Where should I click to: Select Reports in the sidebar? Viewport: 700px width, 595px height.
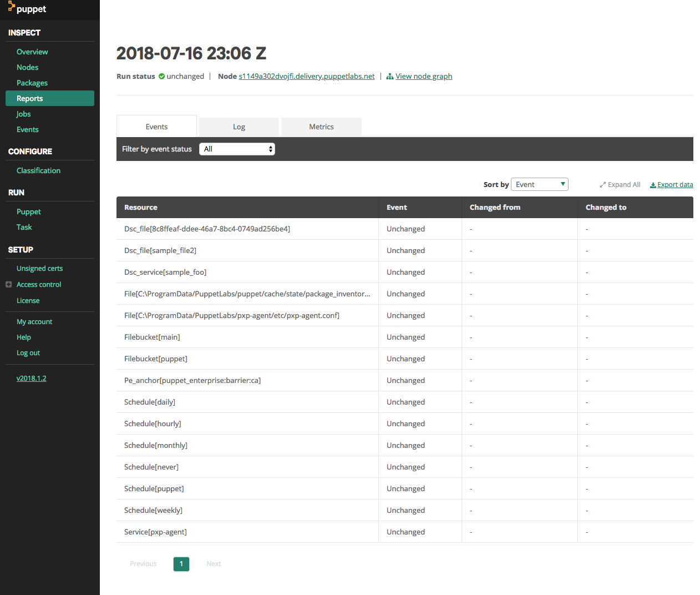(50, 98)
